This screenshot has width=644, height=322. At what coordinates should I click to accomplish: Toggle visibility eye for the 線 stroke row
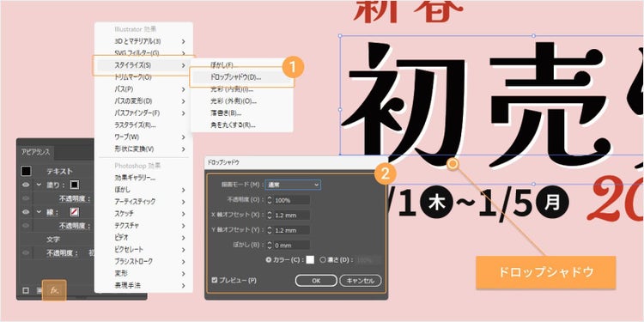pos(26,212)
